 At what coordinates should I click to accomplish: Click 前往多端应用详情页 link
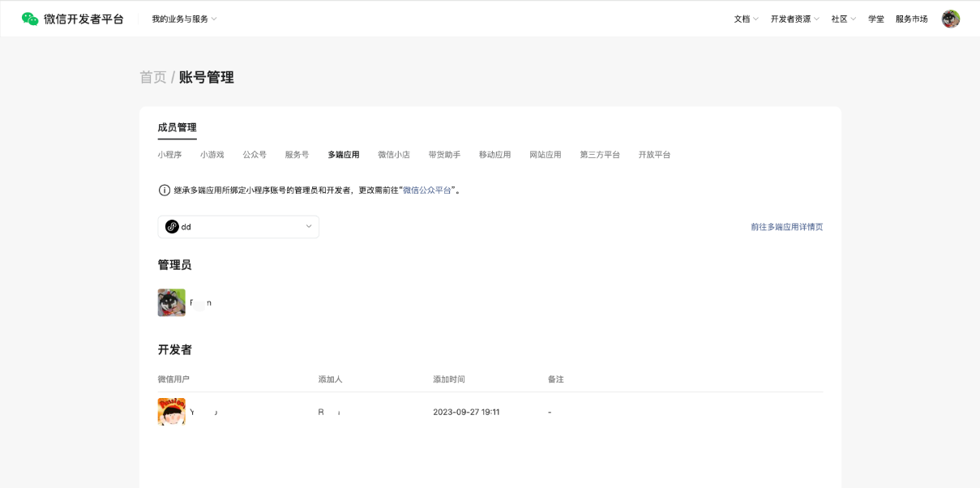pyautogui.click(x=786, y=227)
